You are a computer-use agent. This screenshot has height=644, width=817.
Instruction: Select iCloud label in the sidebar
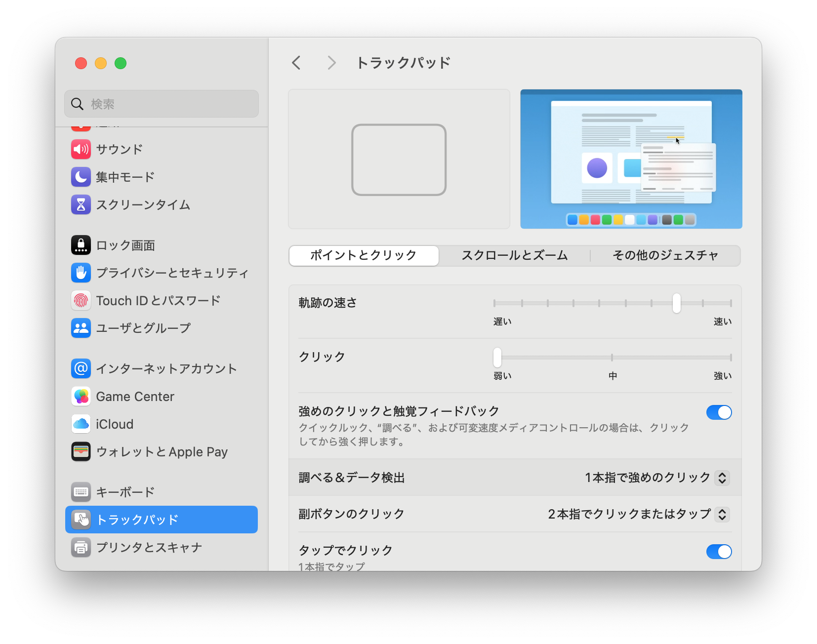click(115, 424)
